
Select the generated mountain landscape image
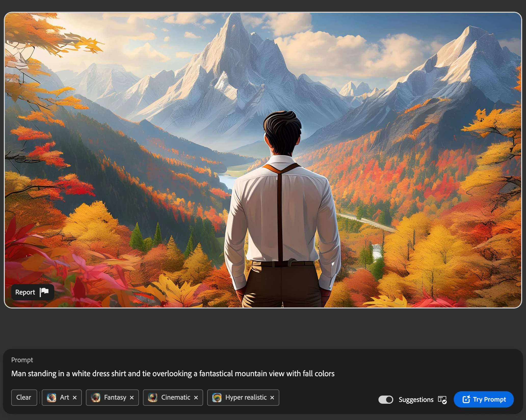tap(263, 127)
